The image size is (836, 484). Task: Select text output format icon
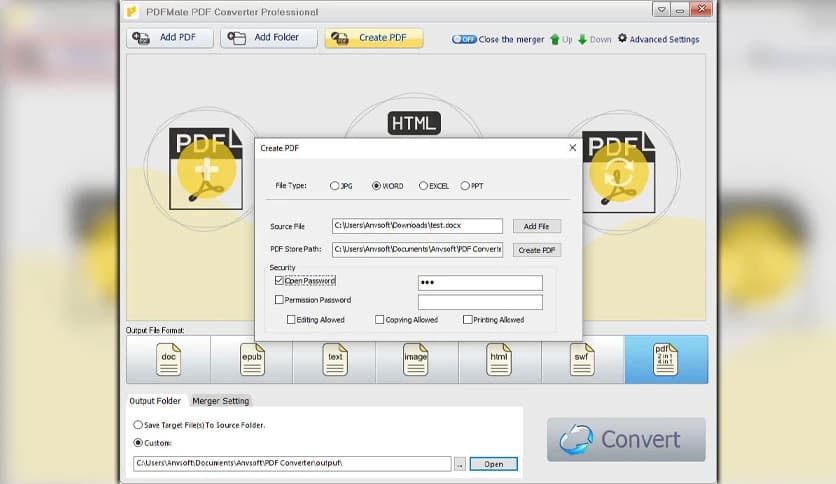pyautogui.click(x=335, y=359)
